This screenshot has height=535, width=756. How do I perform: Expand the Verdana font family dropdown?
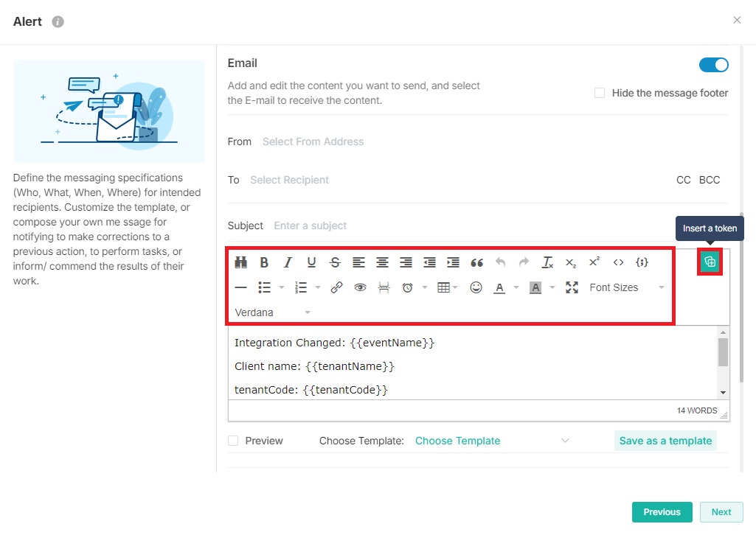pyautogui.click(x=272, y=312)
